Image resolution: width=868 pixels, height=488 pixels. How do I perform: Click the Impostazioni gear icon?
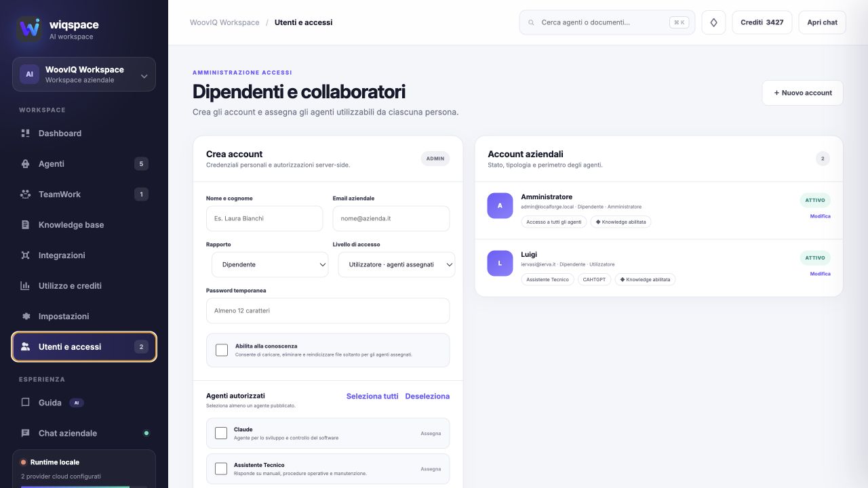click(25, 317)
